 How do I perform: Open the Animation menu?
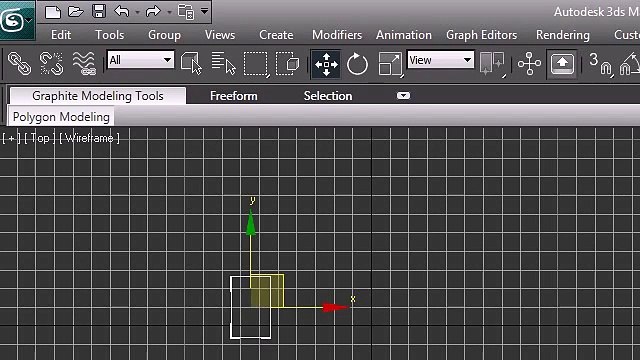click(x=404, y=35)
